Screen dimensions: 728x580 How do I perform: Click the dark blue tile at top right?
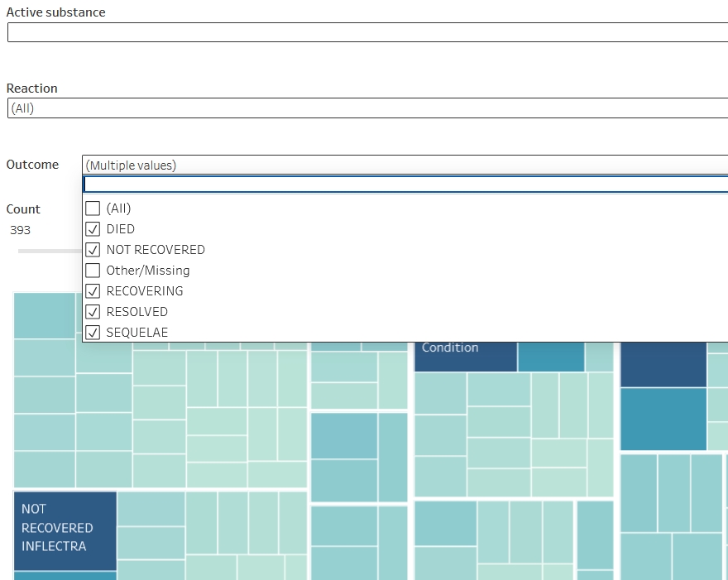click(663, 362)
